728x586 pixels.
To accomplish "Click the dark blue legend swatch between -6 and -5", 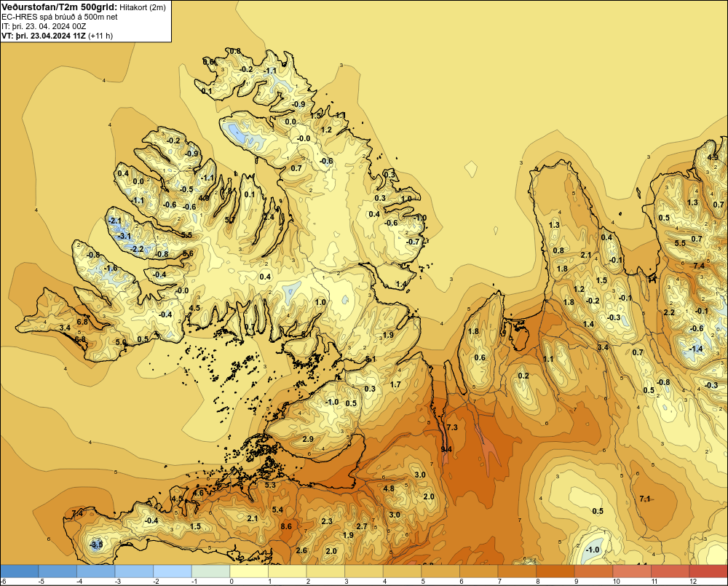I will point(20,571).
